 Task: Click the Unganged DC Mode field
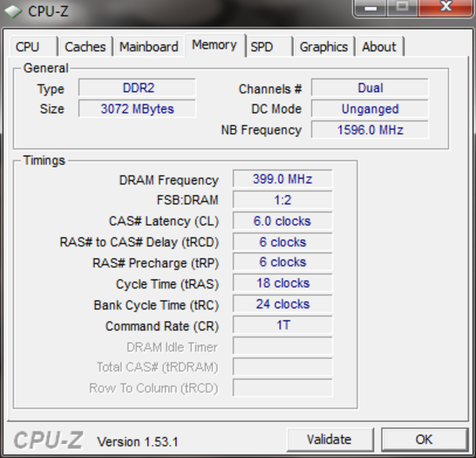[370, 108]
